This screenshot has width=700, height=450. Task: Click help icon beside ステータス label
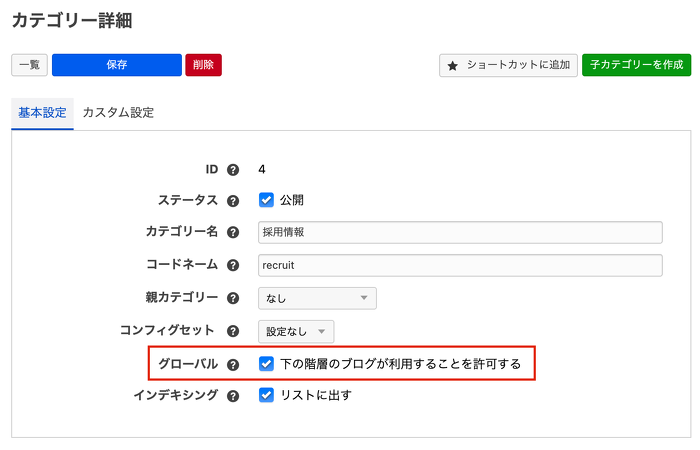[233, 200]
